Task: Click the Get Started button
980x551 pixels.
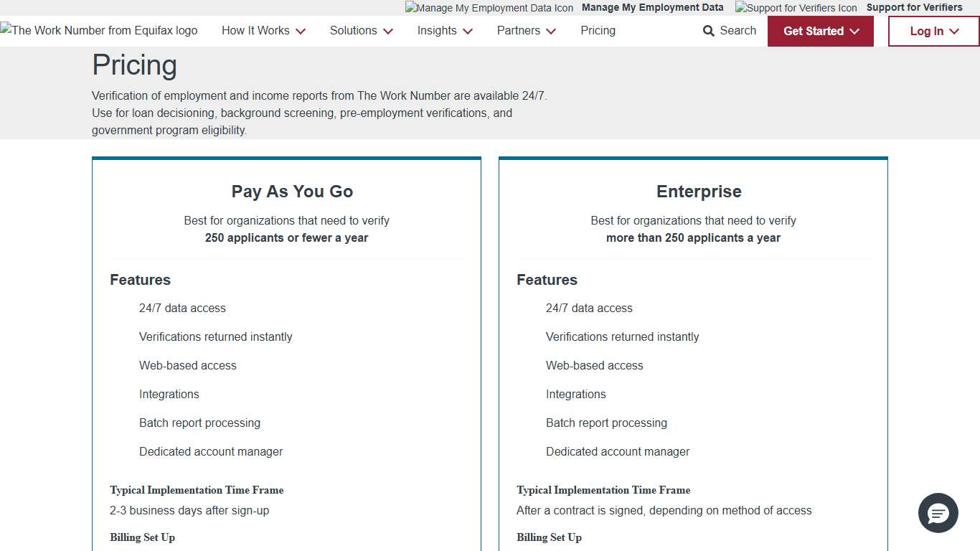Action: [820, 31]
